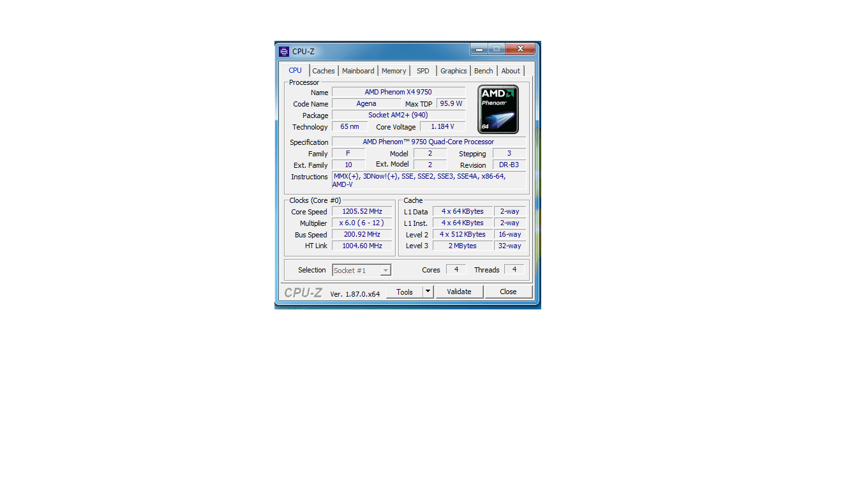Expand the Tools dropdown arrow

[428, 292]
